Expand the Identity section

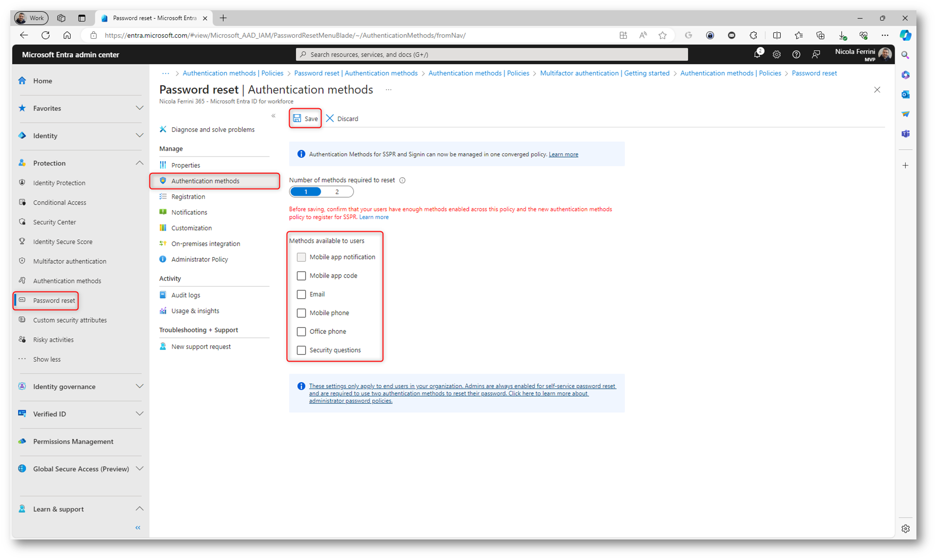click(x=140, y=136)
